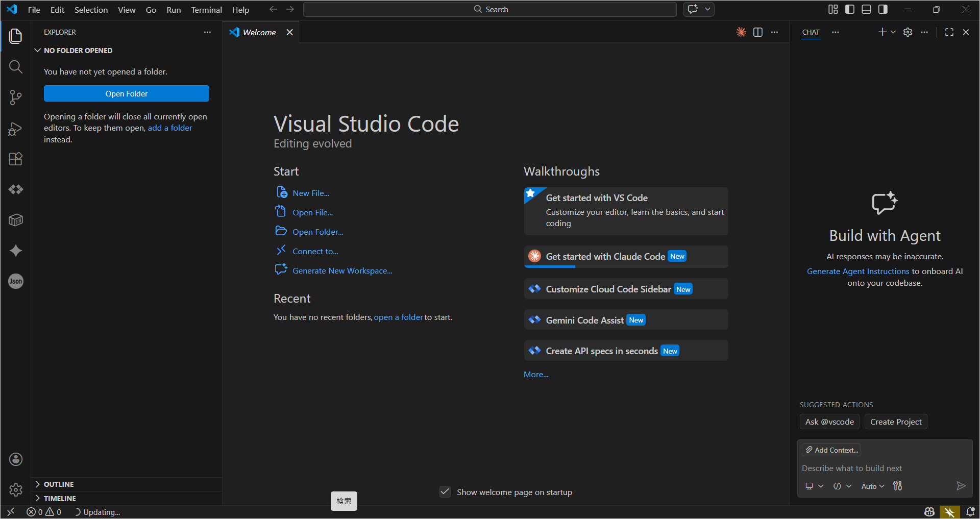The width and height of the screenshot is (980, 519).
Task: Uncheck Show welcome page on startup
Action: coord(445,491)
